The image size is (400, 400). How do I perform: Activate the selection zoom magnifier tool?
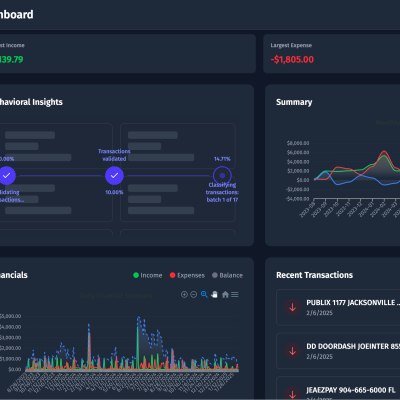pyautogui.click(x=204, y=294)
